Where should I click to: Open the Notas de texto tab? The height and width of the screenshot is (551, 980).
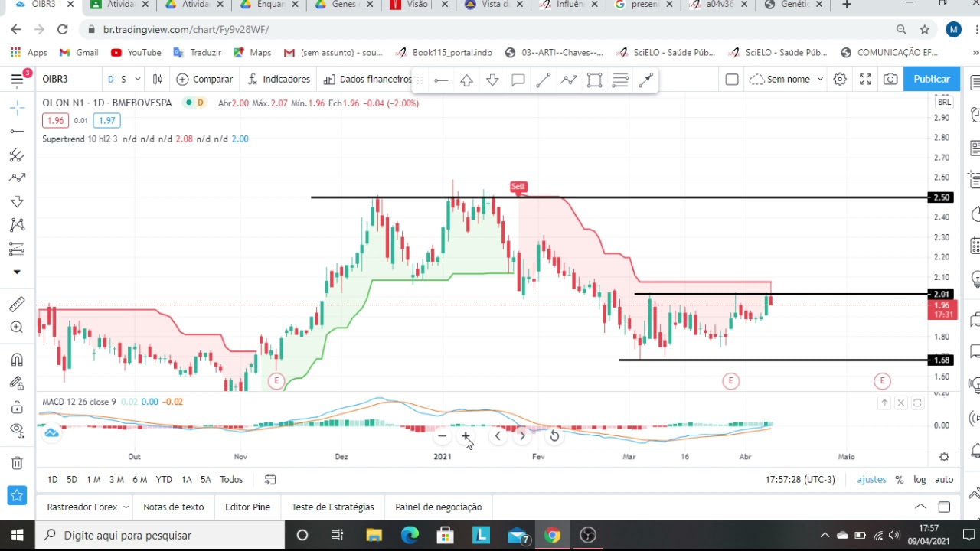174,507
